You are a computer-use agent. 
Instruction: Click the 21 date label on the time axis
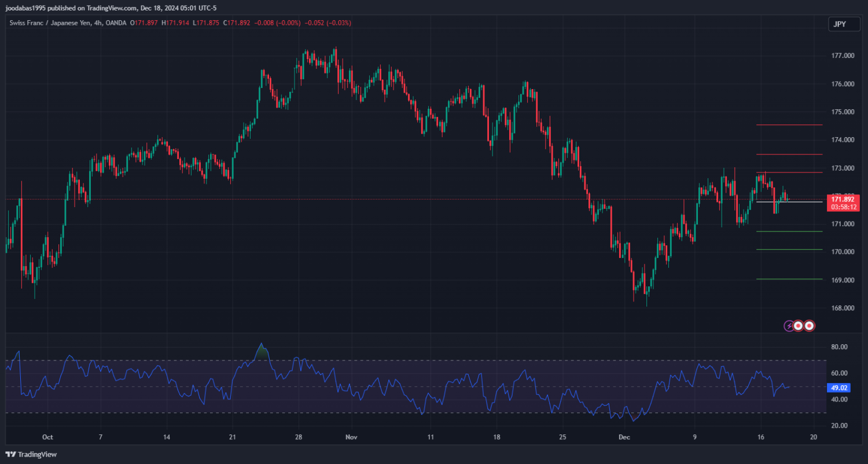click(231, 437)
